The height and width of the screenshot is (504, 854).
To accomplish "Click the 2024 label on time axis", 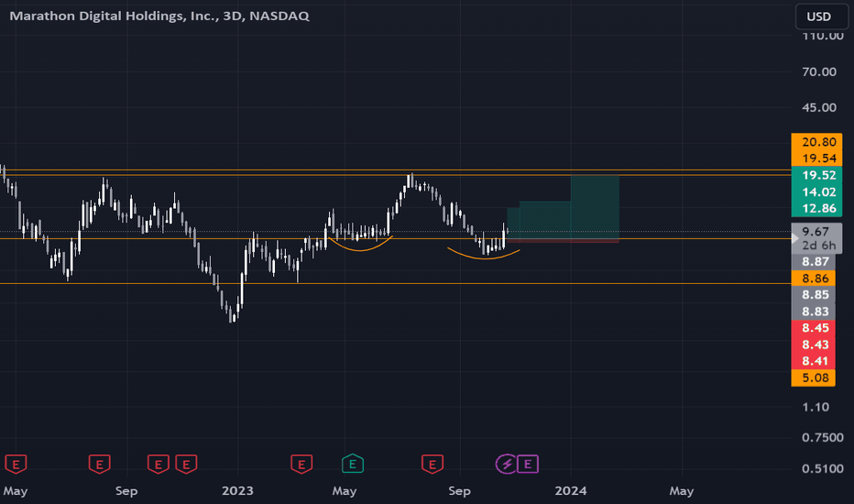I will click(570, 491).
